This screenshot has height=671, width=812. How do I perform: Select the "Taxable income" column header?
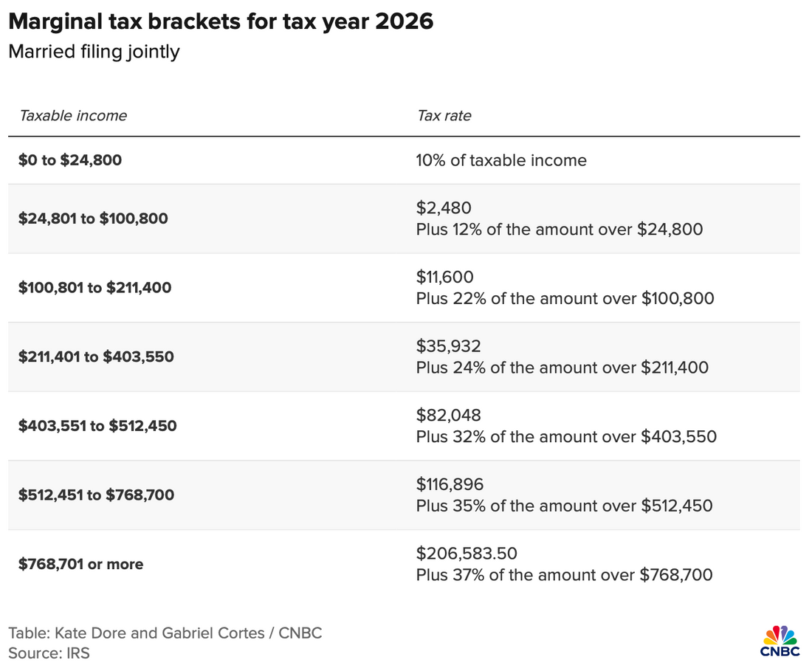point(73,115)
